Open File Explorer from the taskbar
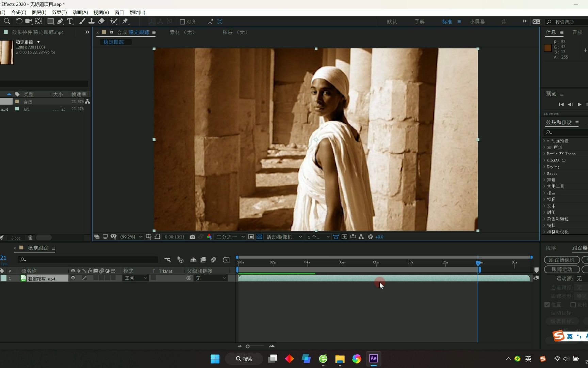The height and width of the screenshot is (368, 588). [340, 359]
